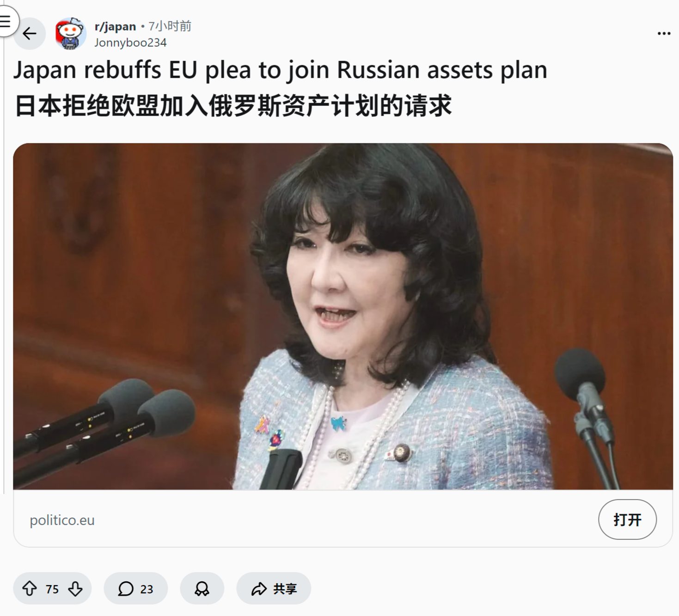Click the Chinese translated post title

pos(233,106)
